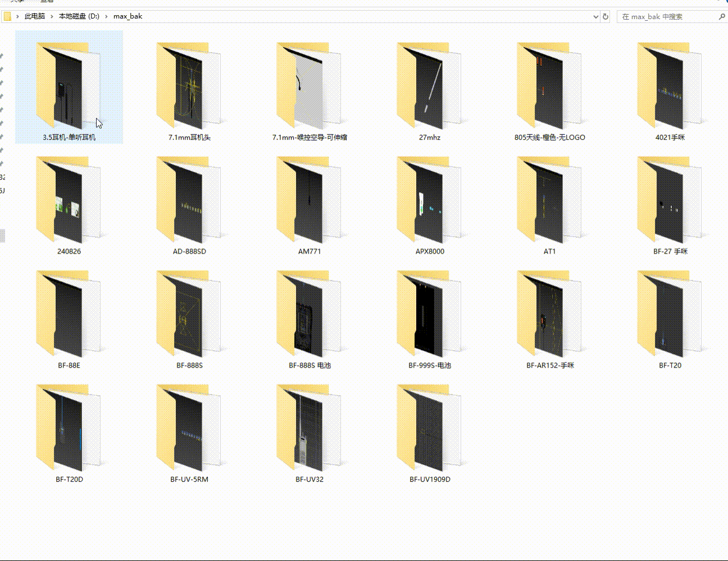Screen dimensions: 728x561
Task: Select the 7.1mm耳机头 folder icon
Action: click(x=189, y=85)
